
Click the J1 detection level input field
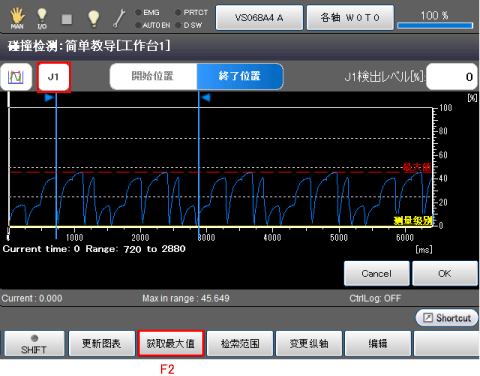(x=452, y=77)
